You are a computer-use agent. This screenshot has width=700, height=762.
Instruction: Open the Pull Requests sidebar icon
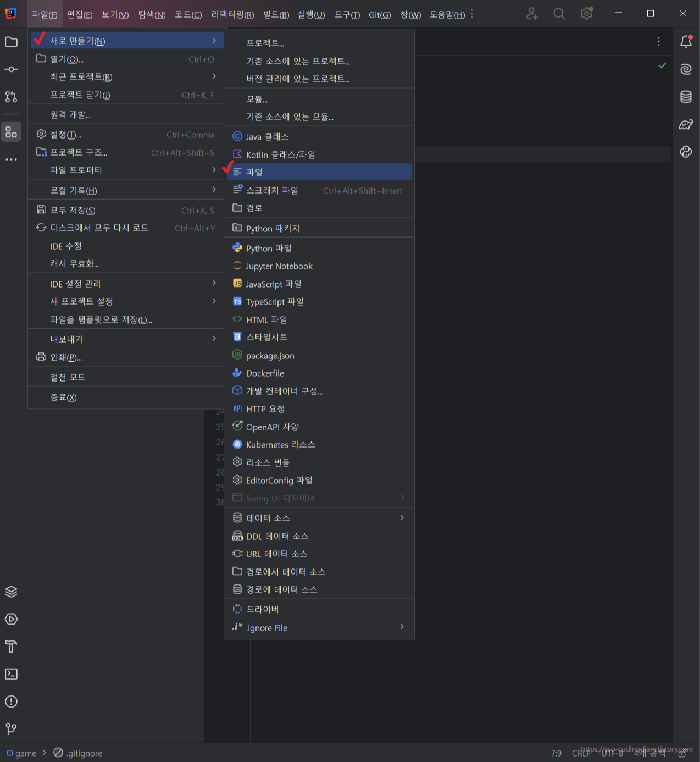[11, 97]
